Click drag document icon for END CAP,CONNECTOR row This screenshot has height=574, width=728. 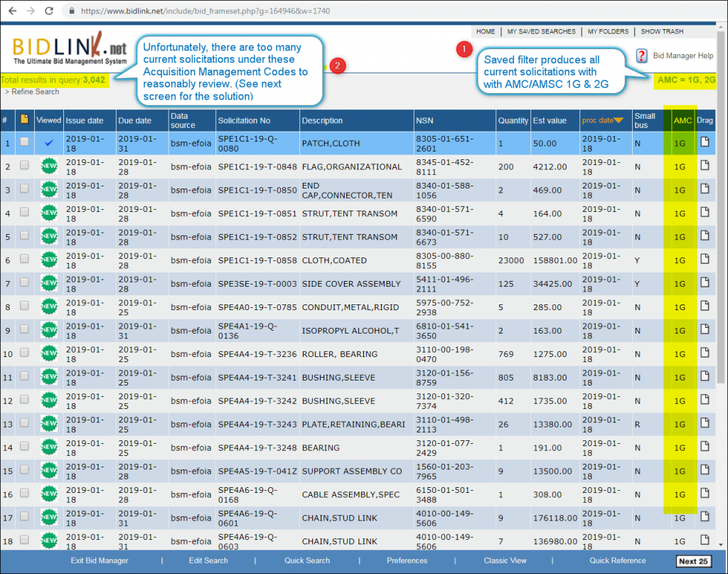(705, 188)
